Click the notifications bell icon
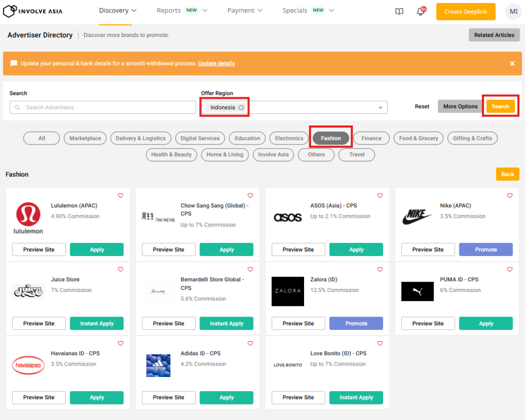The height and width of the screenshot is (420, 525). pyautogui.click(x=421, y=11)
